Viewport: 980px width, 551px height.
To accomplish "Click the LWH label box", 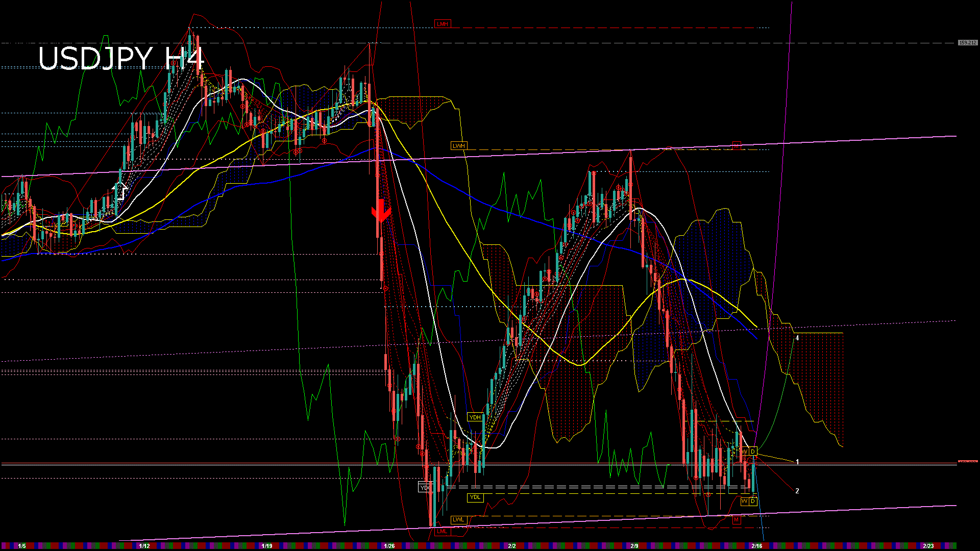I will coord(458,146).
